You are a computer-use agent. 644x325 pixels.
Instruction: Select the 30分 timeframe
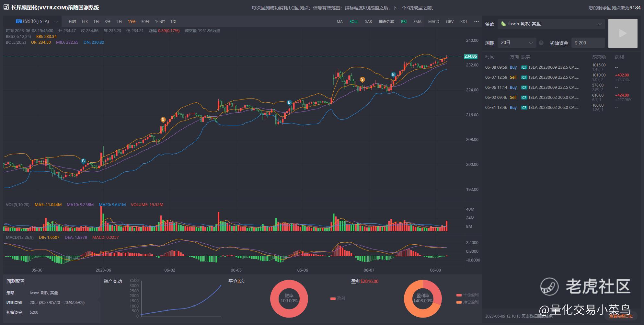[145, 22]
